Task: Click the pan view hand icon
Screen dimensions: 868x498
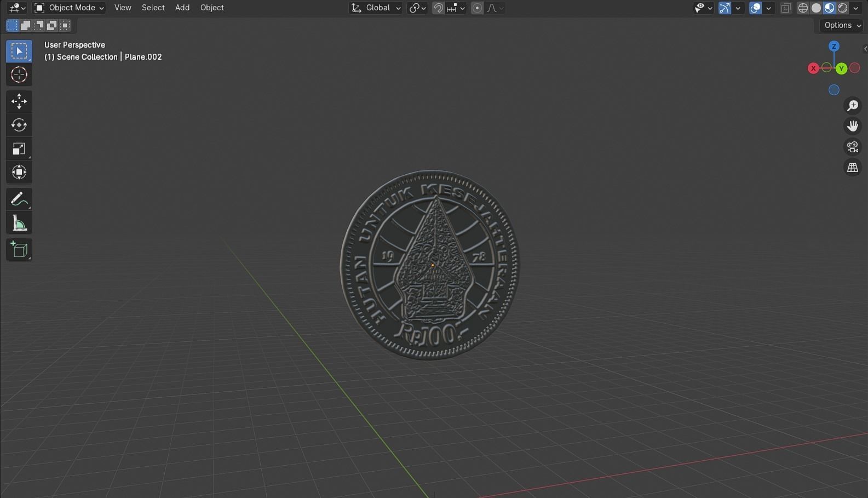Action: [853, 126]
